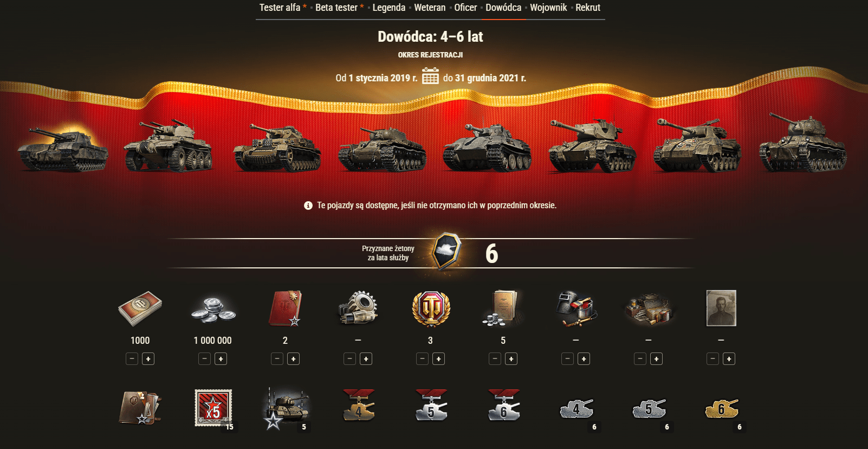This screenshot has height=449, width=868.
Task: Switch to the Weteran tab
Action: [x=430, y=8]
